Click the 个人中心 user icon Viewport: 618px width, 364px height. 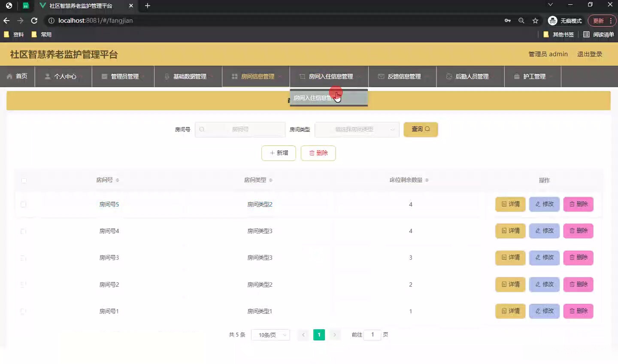47,76
